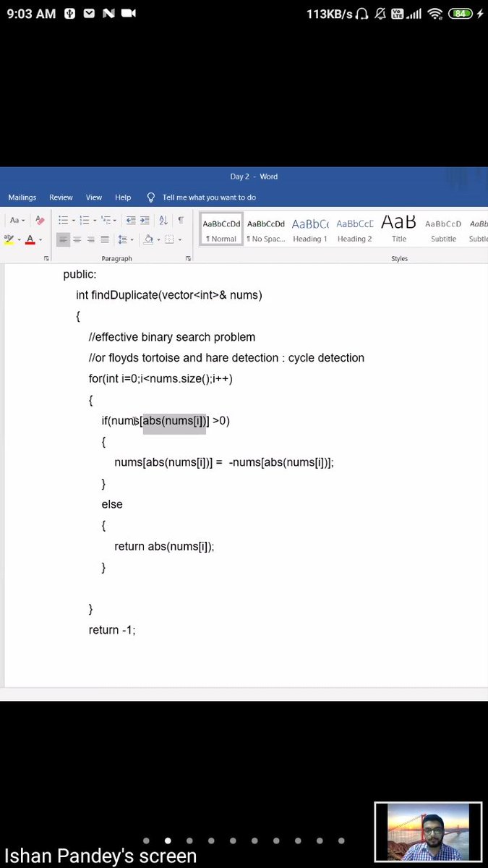The width and height of the screenshot is (488, 868).
Task: Click the Multilevel List icon
Action: [106, 220]
